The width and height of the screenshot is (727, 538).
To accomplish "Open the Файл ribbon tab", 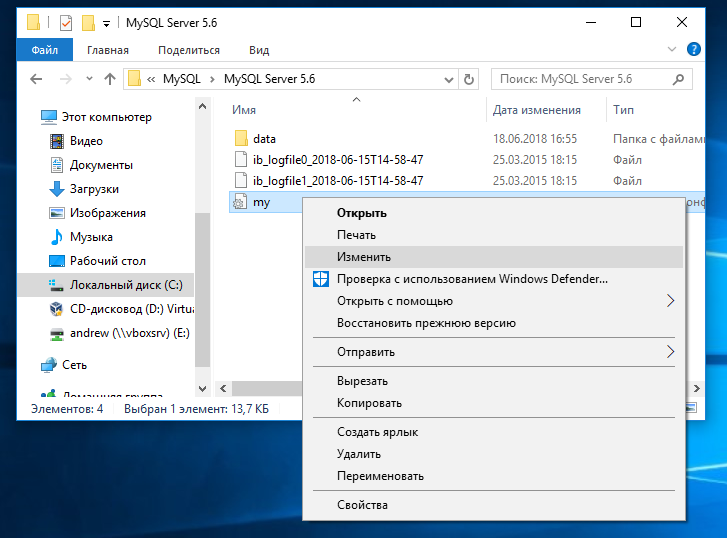I will [45, 50].
